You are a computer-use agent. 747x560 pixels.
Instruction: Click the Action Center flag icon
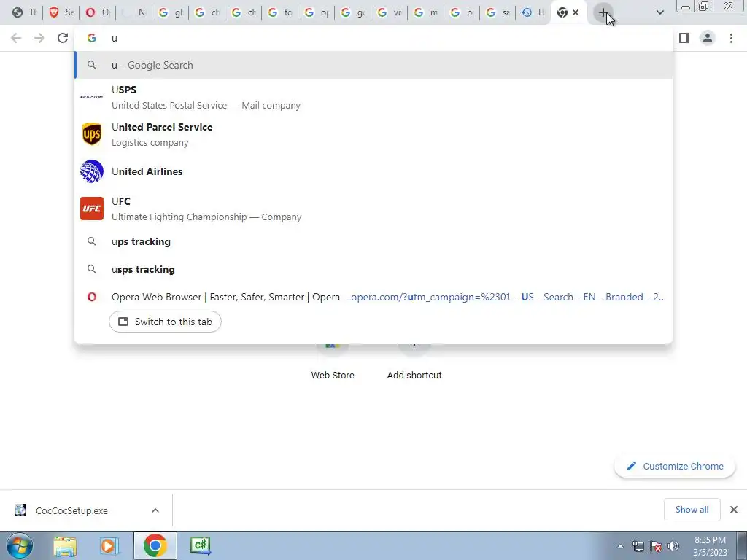[656, 546]
